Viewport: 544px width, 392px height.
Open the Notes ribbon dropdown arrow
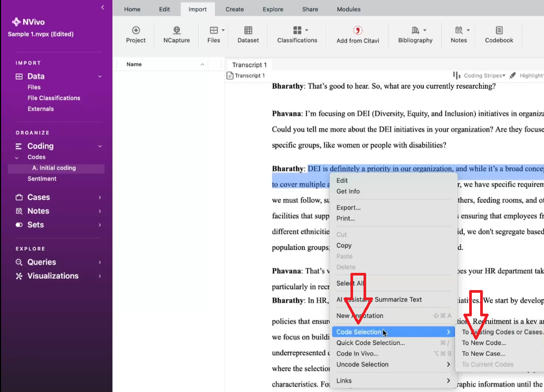[x=469, y=30]
